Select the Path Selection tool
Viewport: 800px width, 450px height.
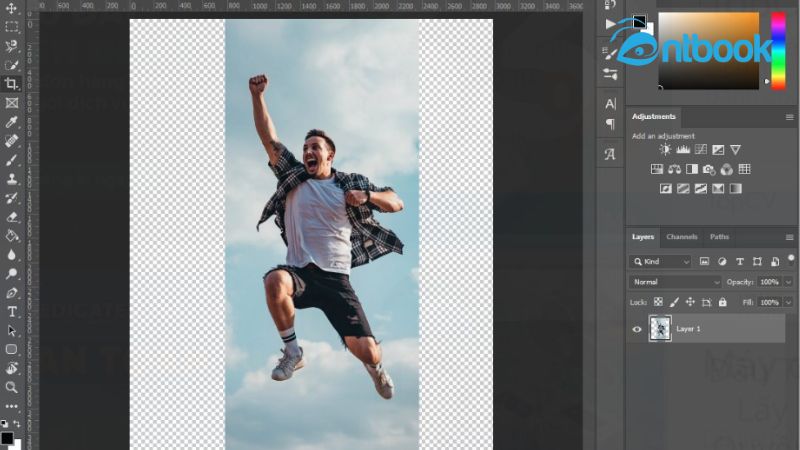[x=11, y=331]
